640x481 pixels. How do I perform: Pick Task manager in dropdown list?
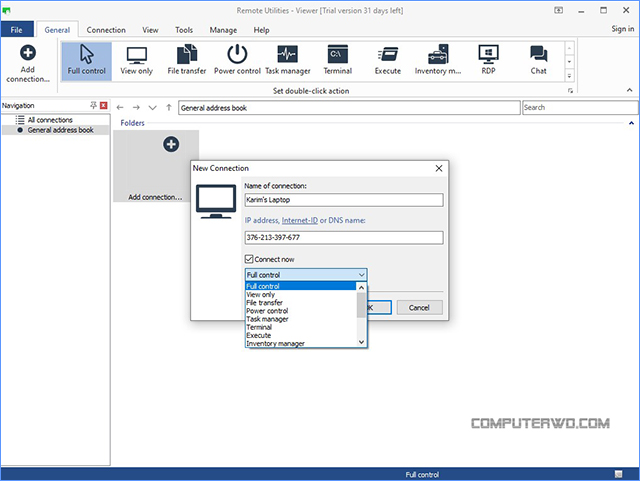click(301, 319)
